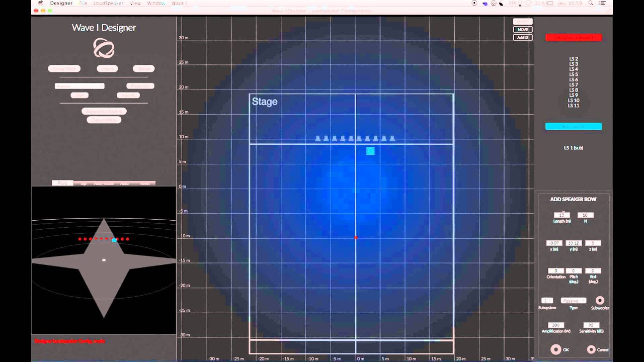Select the cyan subwoofer icon on stage

[370, 151]
